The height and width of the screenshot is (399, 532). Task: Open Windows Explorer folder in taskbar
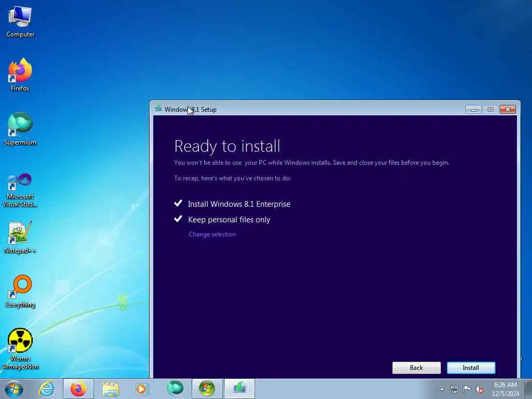pos(111,389)
